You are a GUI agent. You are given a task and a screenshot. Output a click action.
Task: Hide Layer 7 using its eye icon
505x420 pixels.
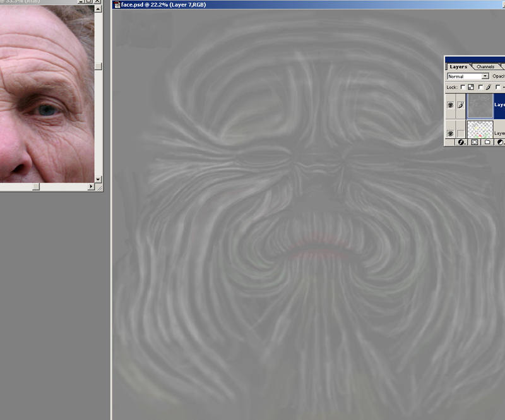pyautogui.click(x=450, y=105)
